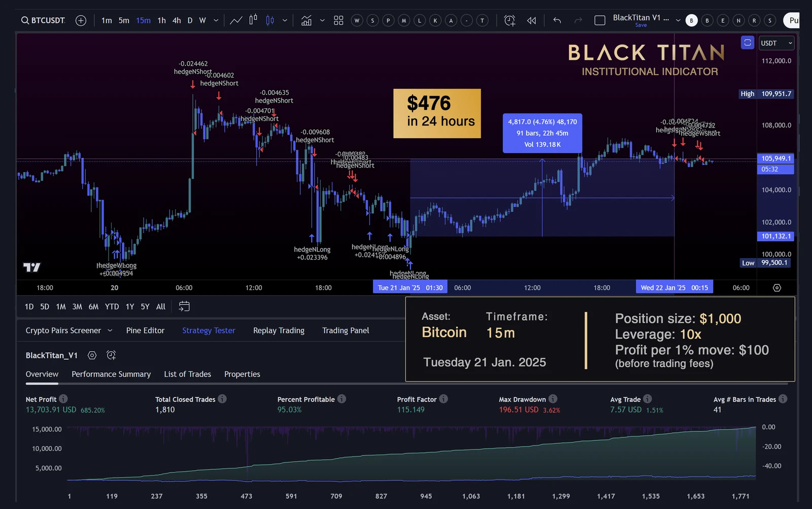Viewport: 812px width, 509px height.
Task: Open the go-to-date calendar icon
Action: [x=184, y=306]
